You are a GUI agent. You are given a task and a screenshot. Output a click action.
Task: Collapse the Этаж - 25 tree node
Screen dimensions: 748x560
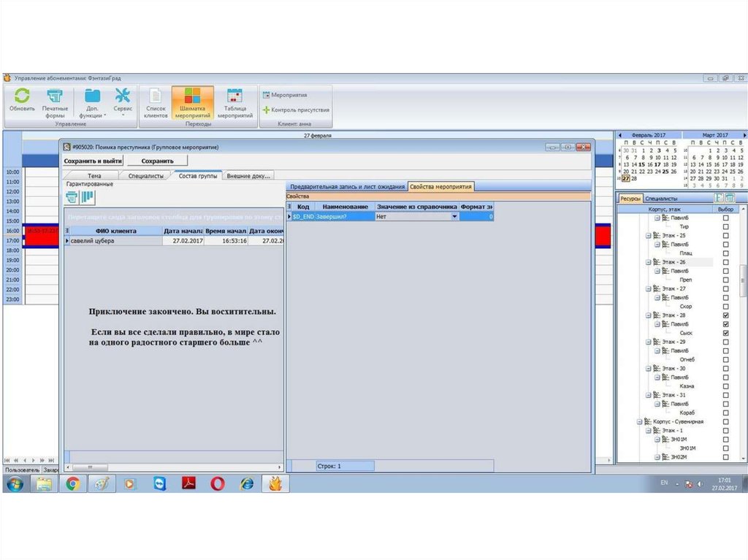(649, 236)
